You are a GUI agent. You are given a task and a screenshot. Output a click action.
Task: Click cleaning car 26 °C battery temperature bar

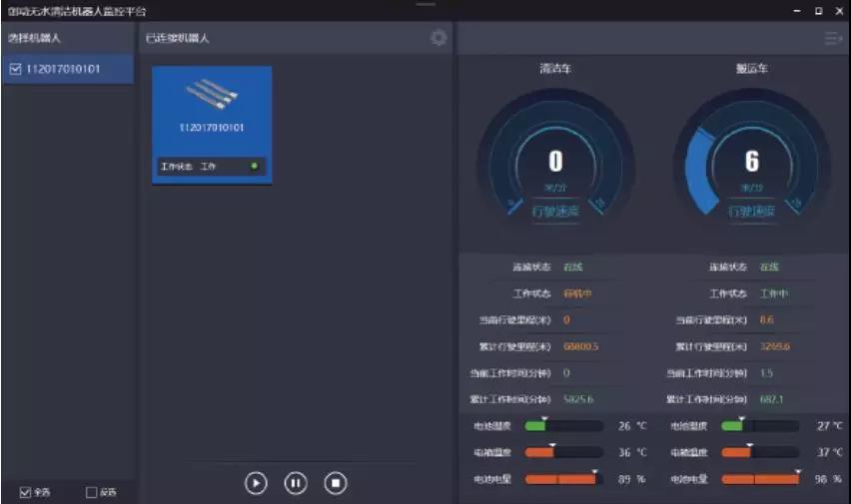pos(562,426)
